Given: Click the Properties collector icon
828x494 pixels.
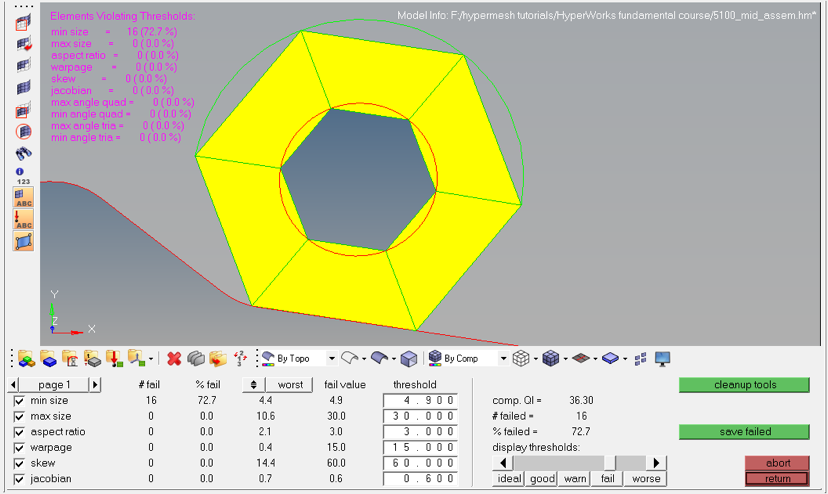Looking at the screenshot, I should pos(92,359).
